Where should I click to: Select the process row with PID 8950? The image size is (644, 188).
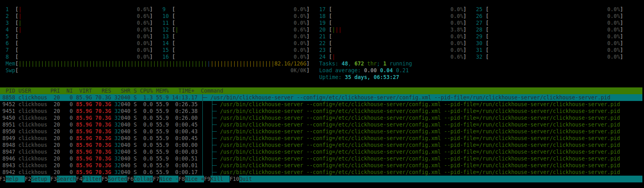(322, 131)
